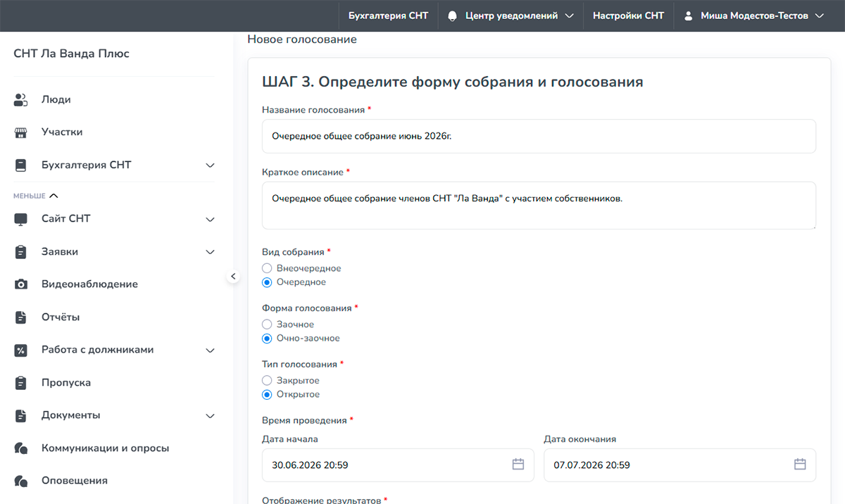Viewport: 845px width, 504px height.
Task: Click the Сайт СНТ monitor icon
Action: click(21, 219)
